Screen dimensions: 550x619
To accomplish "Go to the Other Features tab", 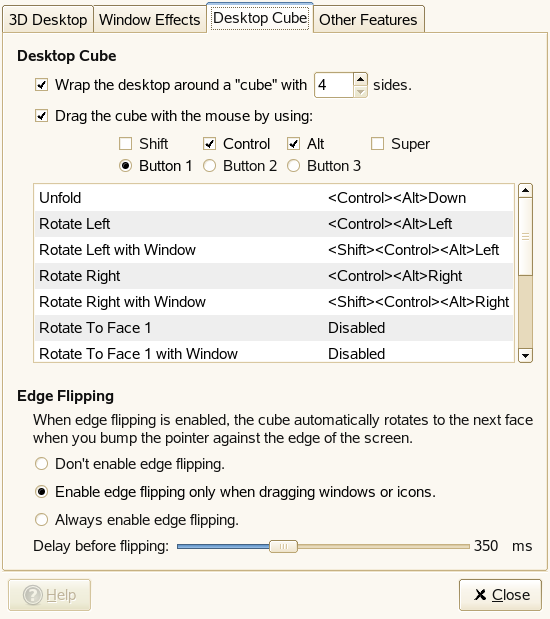I will pos(368,19).
